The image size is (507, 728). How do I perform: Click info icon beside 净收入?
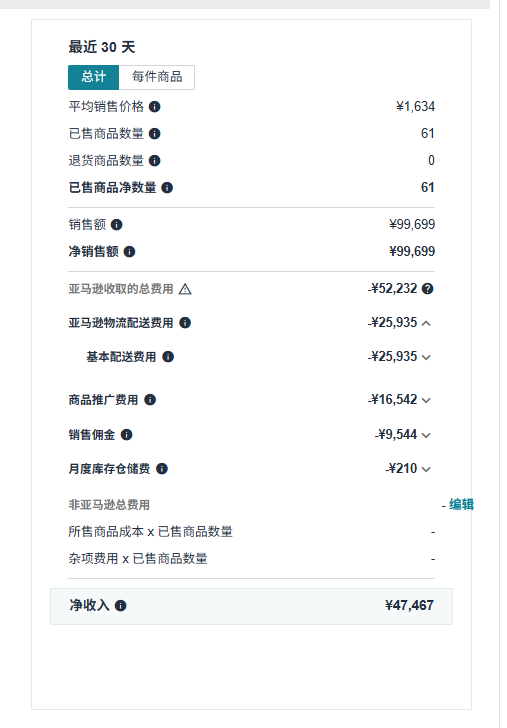coord(121,606)
